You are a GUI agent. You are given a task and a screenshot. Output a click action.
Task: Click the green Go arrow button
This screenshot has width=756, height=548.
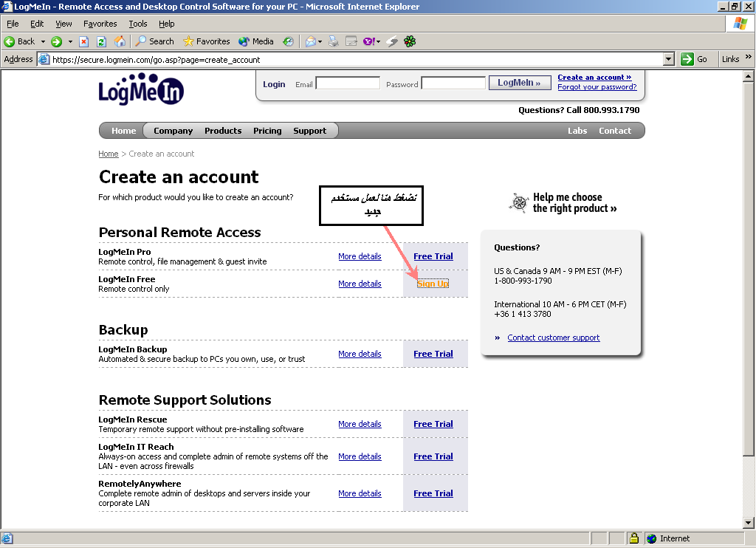pos(687,59)
